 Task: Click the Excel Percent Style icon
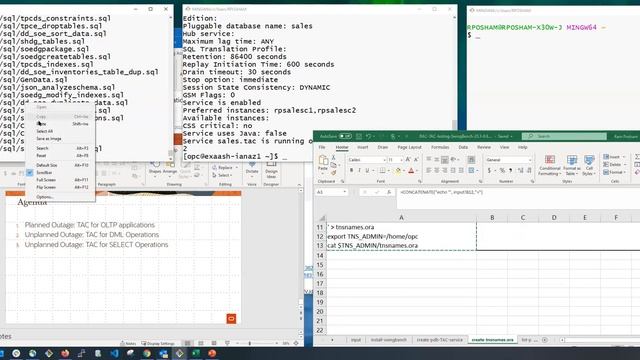pyautogui.click(x=502, y=171)
